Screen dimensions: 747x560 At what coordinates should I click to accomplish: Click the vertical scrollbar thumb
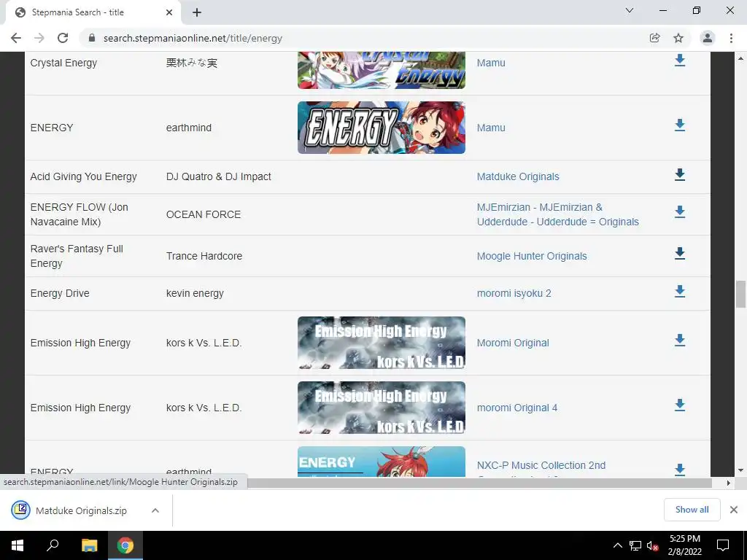pos(740,295)
